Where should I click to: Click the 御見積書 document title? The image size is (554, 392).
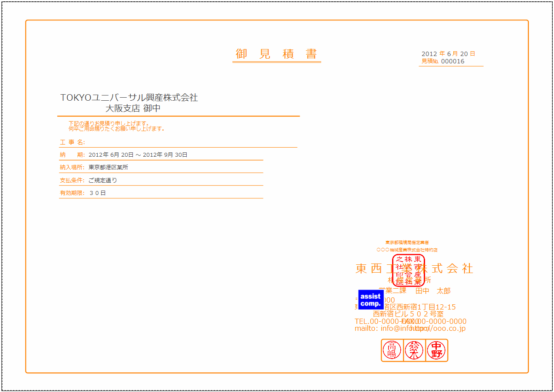pyautogui.click(x=277, y=53)
